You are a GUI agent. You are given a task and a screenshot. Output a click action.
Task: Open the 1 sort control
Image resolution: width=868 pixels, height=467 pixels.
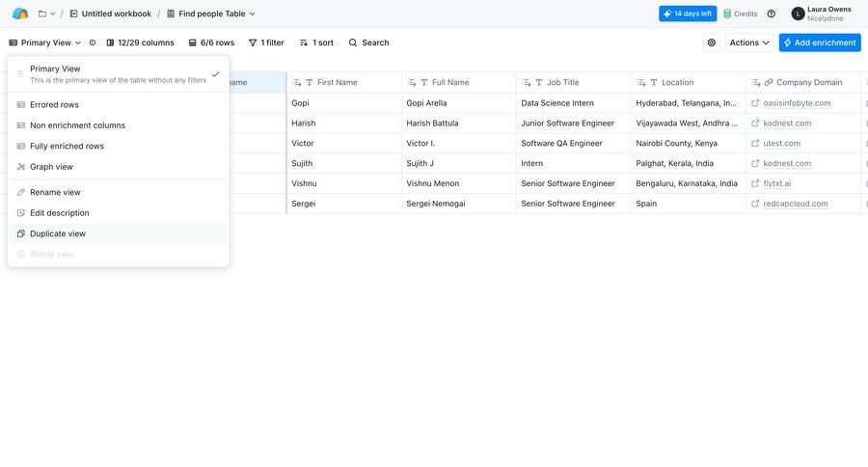pyautogui.click(x=316, y=42)
